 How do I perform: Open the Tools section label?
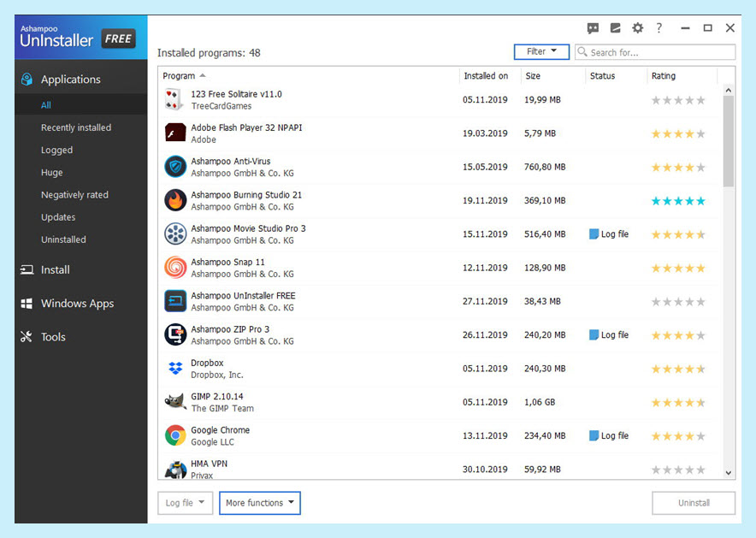(x=53, y=337)
